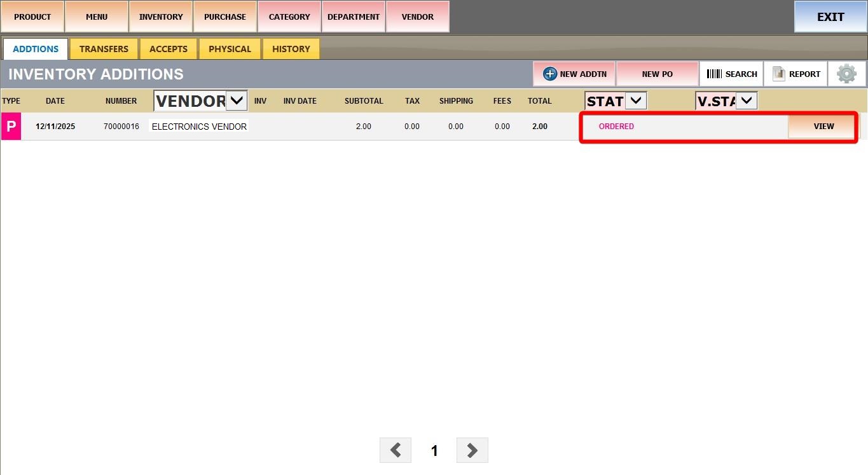This screenshot has width=868, height=475.
Task: Open the Report button
Action: [796, 74]
